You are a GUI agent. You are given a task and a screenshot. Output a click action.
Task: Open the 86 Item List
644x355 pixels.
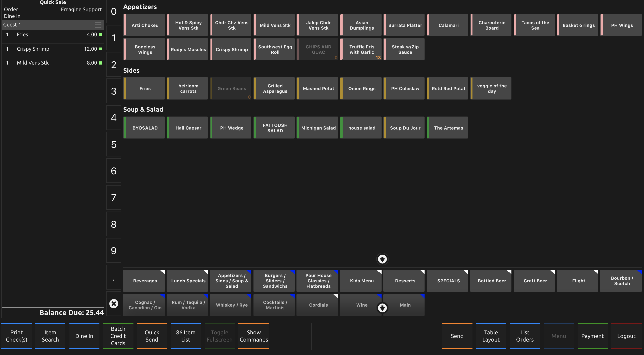pyautogui.click(x=185, y=336)
